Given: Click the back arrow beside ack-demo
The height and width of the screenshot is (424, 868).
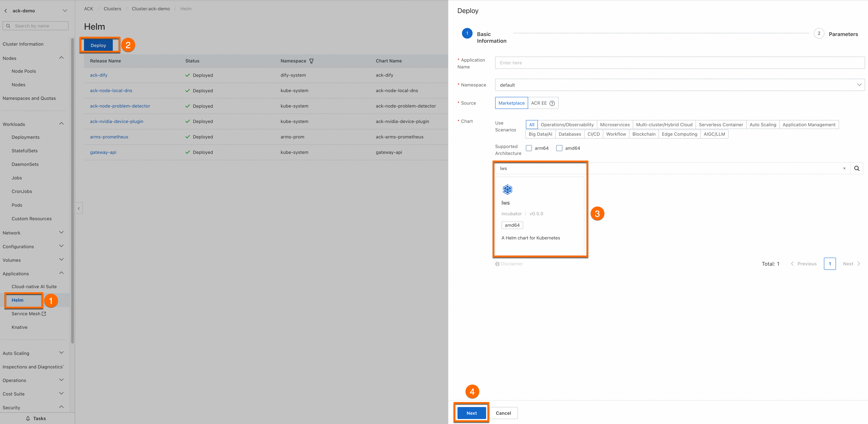Looking at the screenshot, I should 6,11.
